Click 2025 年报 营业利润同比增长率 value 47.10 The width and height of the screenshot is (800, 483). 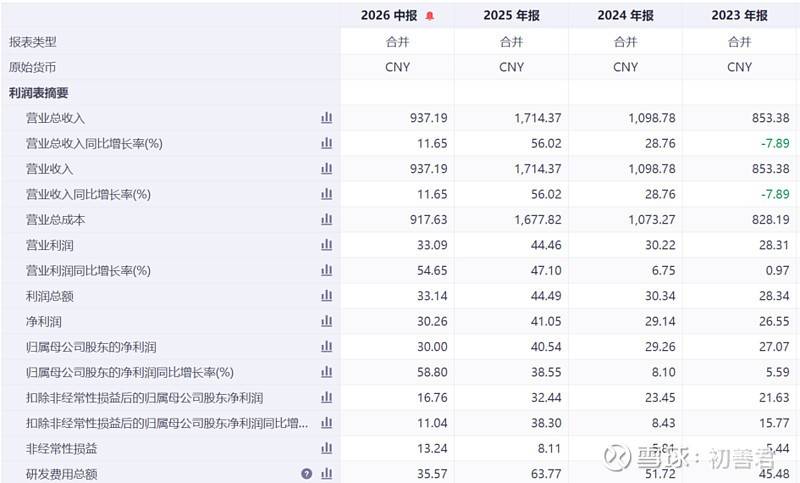[x=546, y=271]
